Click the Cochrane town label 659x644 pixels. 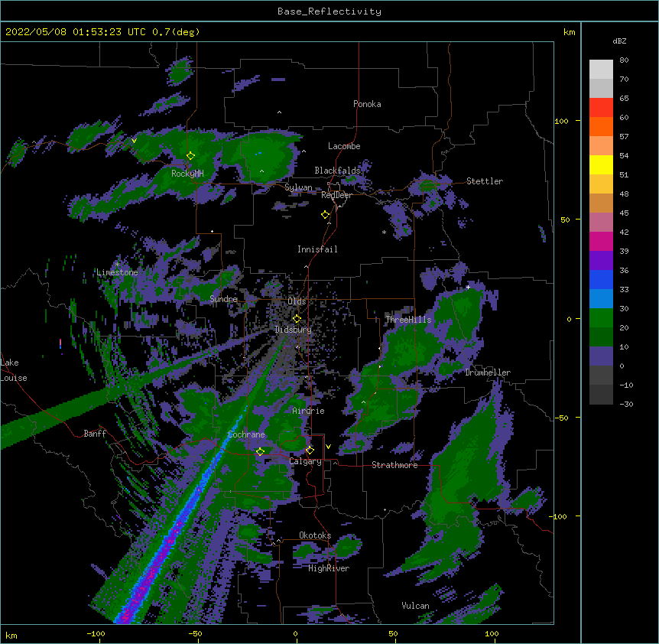[246, 434]
